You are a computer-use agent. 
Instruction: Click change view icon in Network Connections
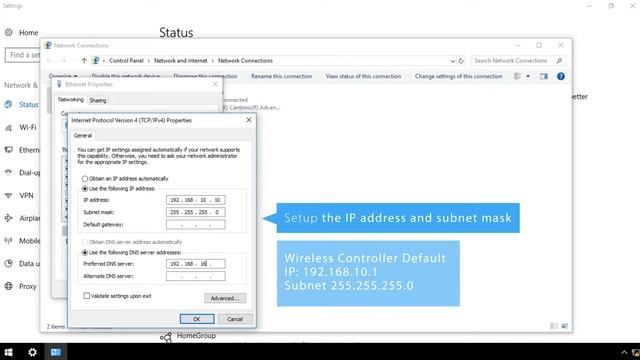[518, 76]
